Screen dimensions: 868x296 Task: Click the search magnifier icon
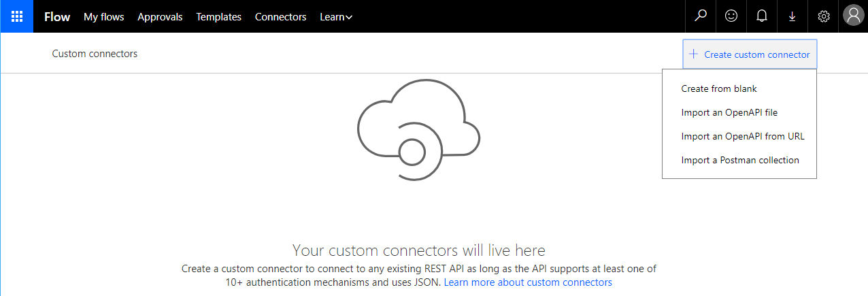tap(701, 16)
